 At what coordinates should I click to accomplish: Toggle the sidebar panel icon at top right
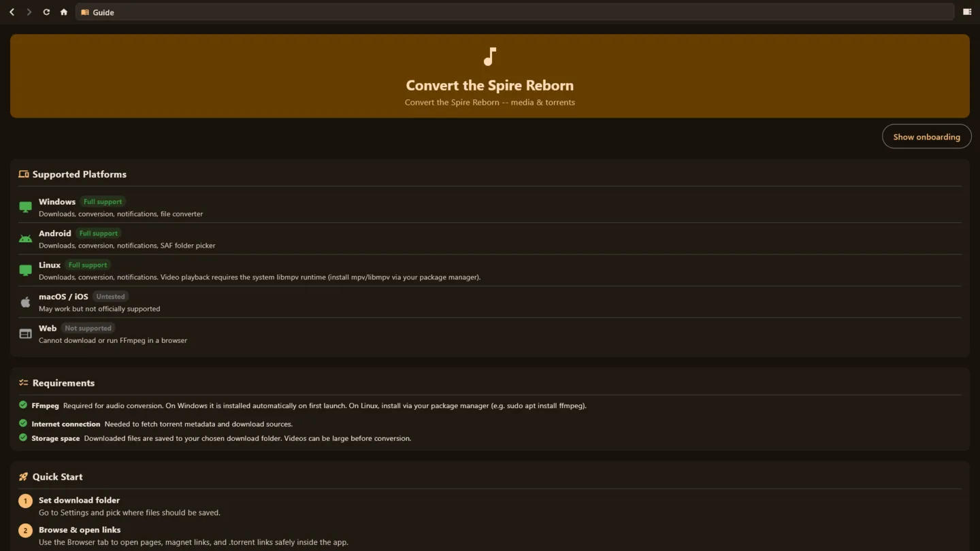967,12
